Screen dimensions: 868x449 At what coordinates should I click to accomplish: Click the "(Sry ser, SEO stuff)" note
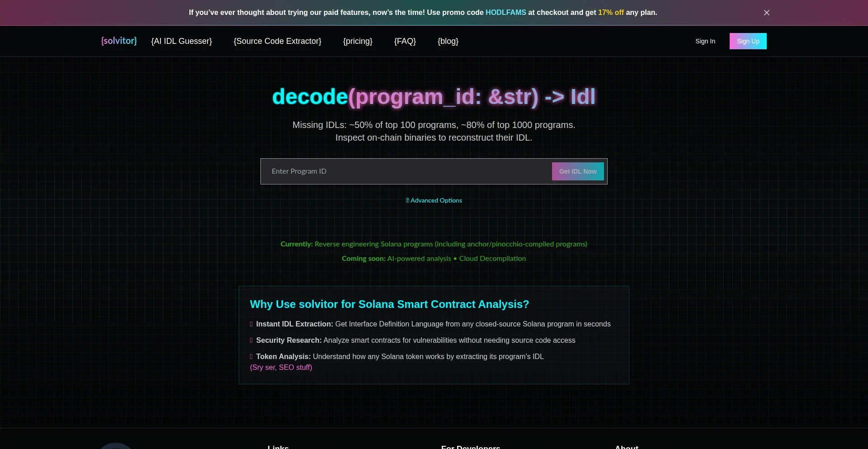[281, 368]
